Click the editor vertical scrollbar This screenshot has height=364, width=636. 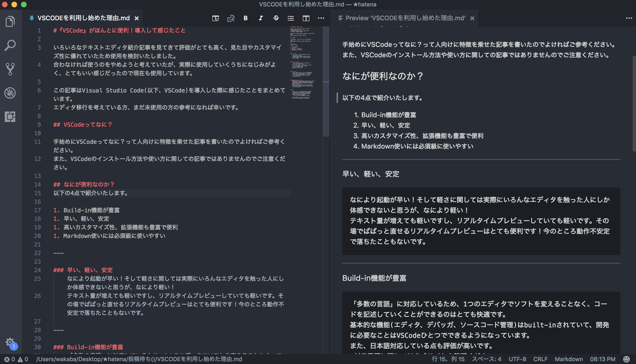[326, 82]
